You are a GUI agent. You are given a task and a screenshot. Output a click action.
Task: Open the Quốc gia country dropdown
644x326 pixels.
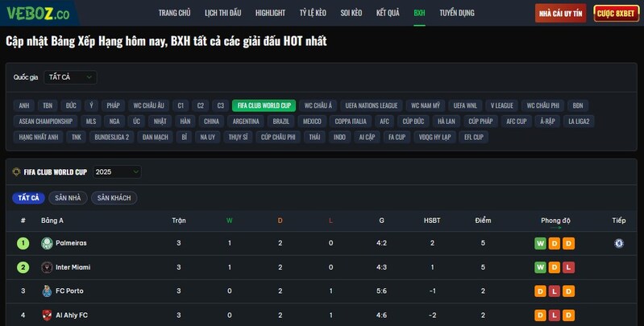pyautogui.click(x=70, y=77)
